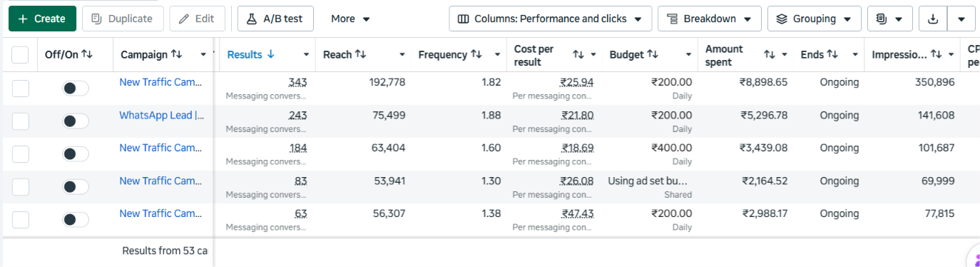
Task: Click the export download icon button
Action: point(932,19)
